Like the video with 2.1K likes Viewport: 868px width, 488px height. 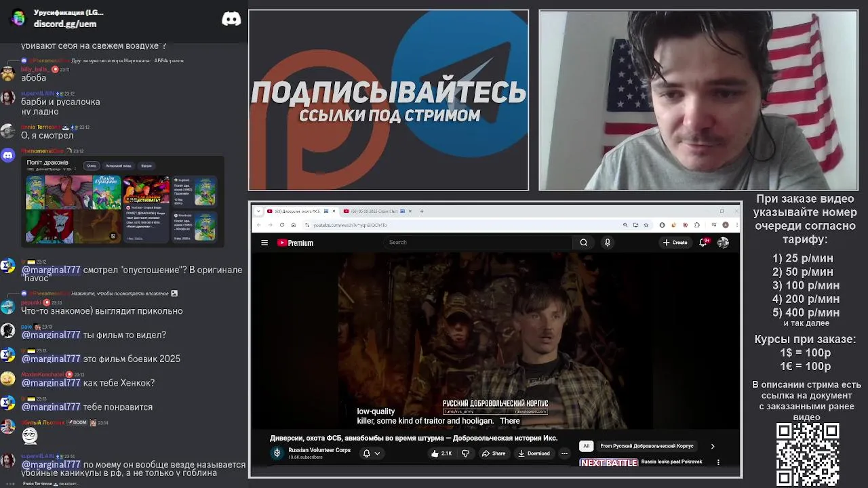coord(441,453)
